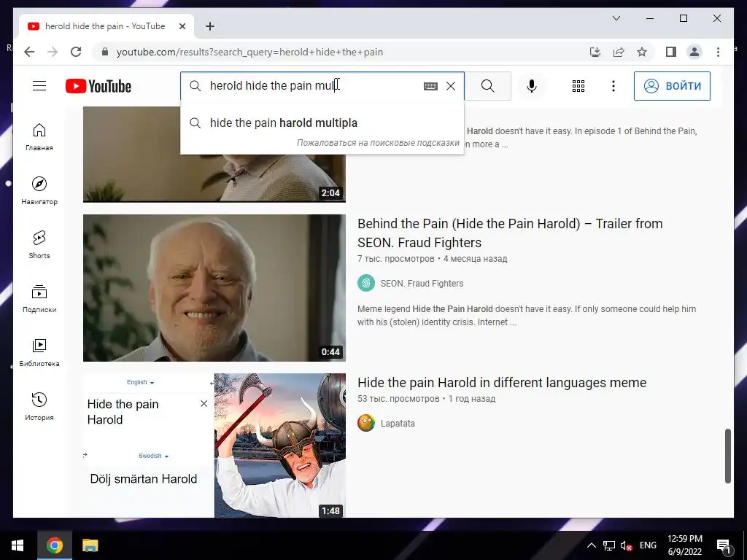Clear the search box with the X icon

(x=451, y=86)
